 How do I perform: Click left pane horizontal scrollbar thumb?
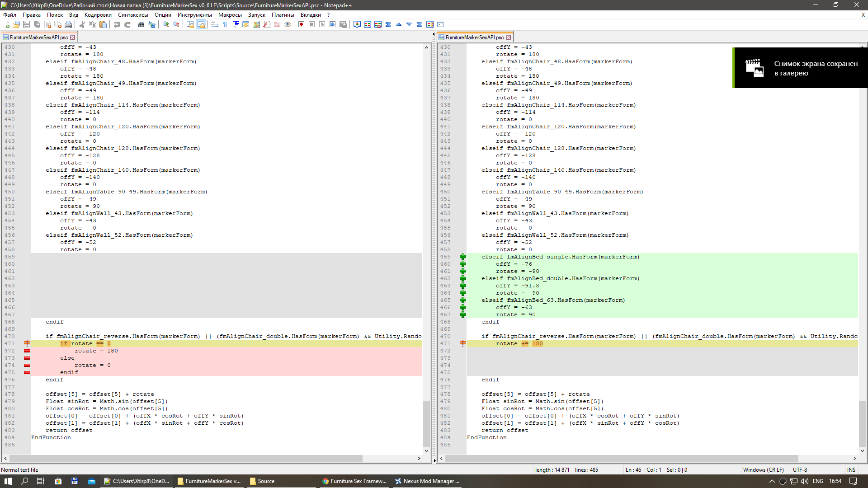tap(186, 459)
